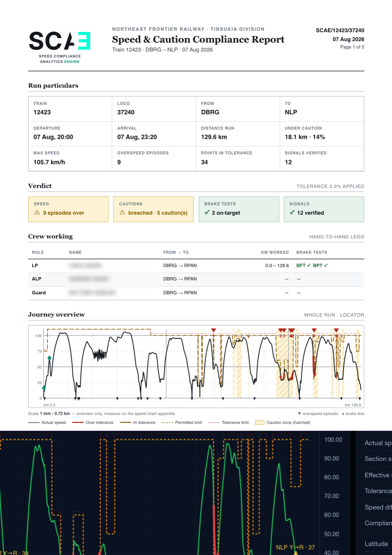Select the Guard role in Crew working table
The height and width of the screenshot is (555, 392).
pos(39,293)
